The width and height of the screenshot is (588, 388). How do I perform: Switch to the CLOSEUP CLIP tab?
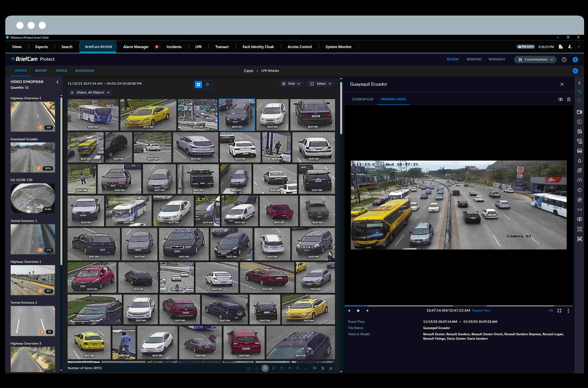pos(362,99)
